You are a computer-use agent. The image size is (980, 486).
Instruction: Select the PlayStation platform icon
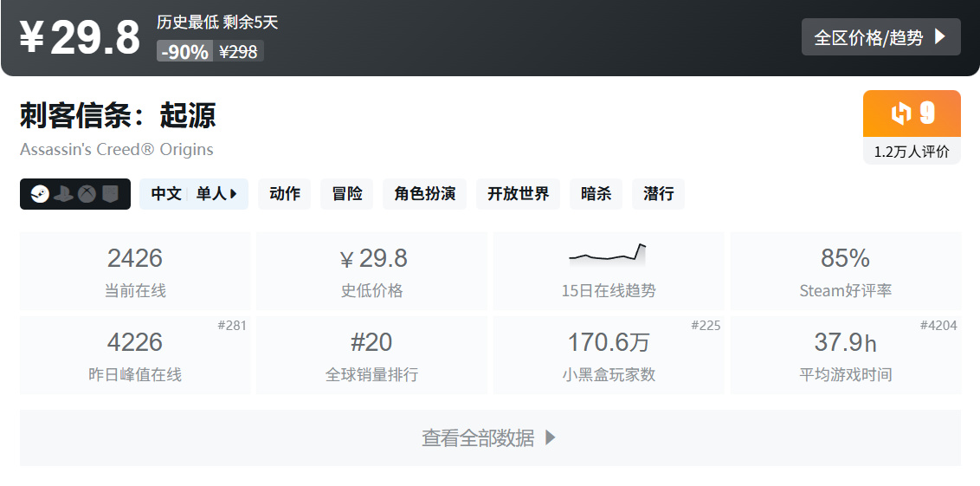(63, 195)
